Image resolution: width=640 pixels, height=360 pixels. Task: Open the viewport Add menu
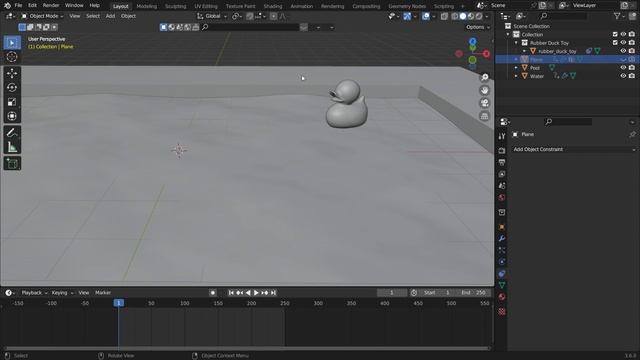pyautogui.click(x=110, y=16)
